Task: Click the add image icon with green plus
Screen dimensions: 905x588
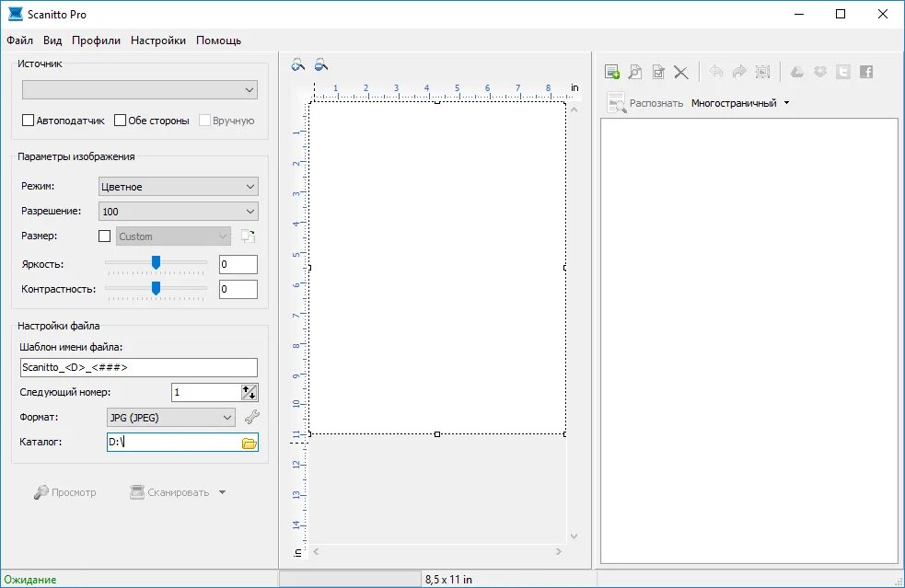Action: click(x=612, y=72)
